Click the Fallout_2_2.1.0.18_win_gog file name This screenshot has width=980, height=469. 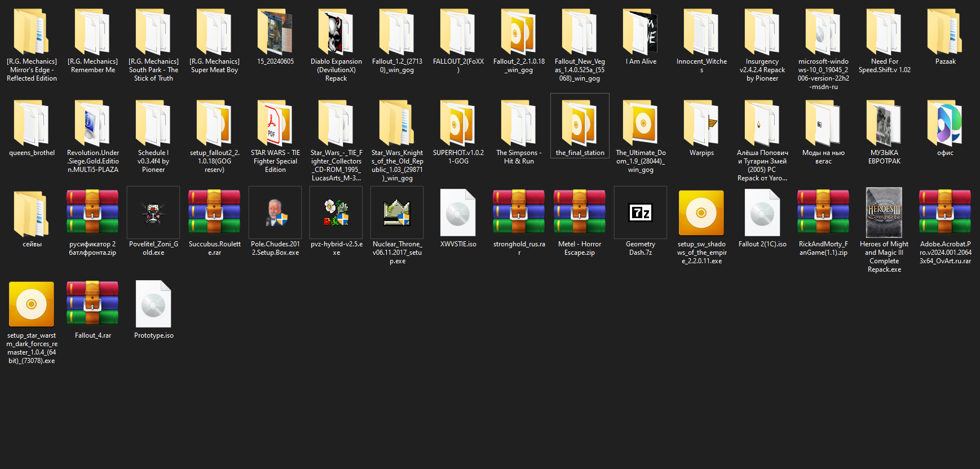(x=519, y=65)
